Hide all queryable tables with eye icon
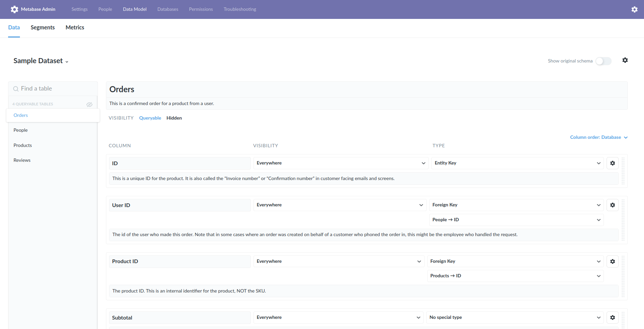 tap(89, 104)
